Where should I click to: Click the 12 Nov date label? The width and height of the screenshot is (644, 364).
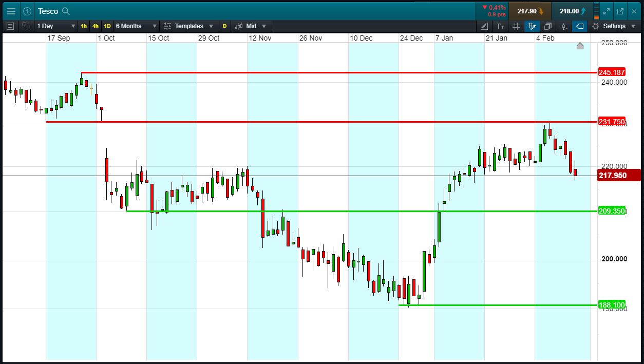coord(259,38)
